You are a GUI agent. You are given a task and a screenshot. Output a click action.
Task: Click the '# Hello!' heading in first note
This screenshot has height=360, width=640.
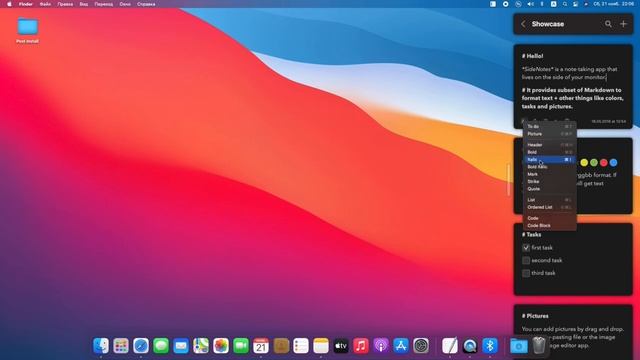pyautogui.click(x=532, y=56)
